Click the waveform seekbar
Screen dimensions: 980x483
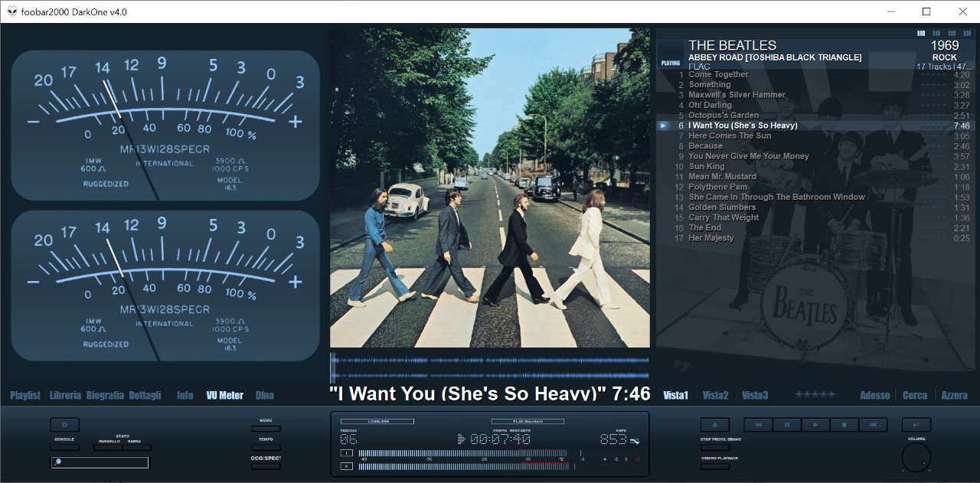pyautogui.click(x=490, y=367)
